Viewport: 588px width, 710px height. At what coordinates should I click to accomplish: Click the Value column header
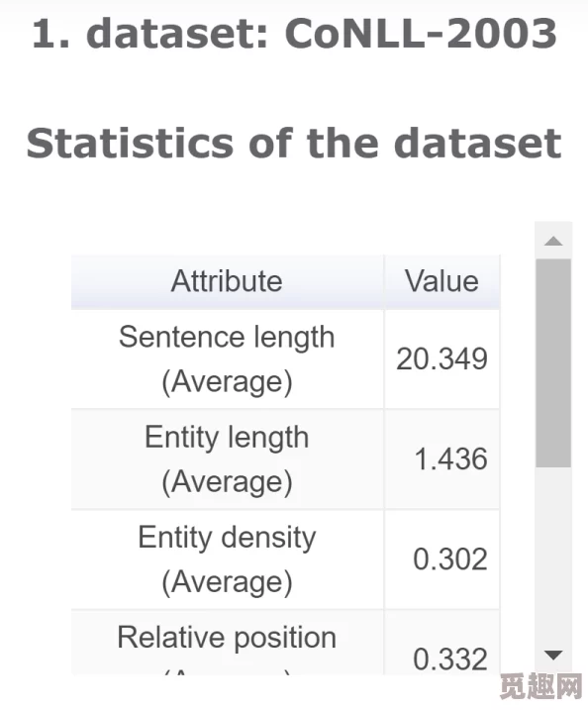click(x=442, y=282)
